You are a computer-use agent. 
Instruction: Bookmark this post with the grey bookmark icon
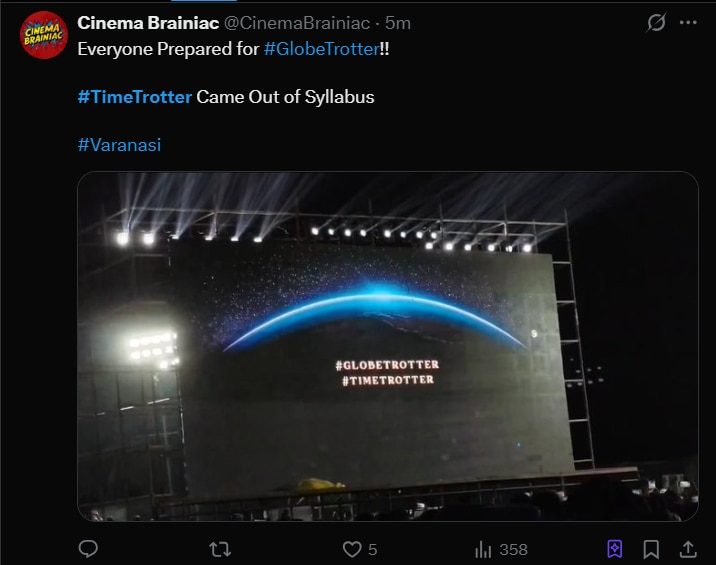coord(651,549)
